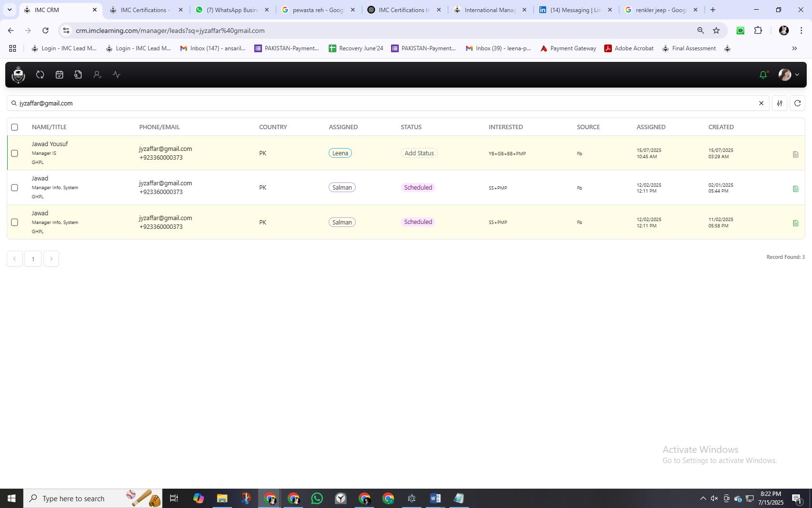Open the user profile icon in navbar
Viewport: 812px width, 508px height.
click(x=97, y=75)
